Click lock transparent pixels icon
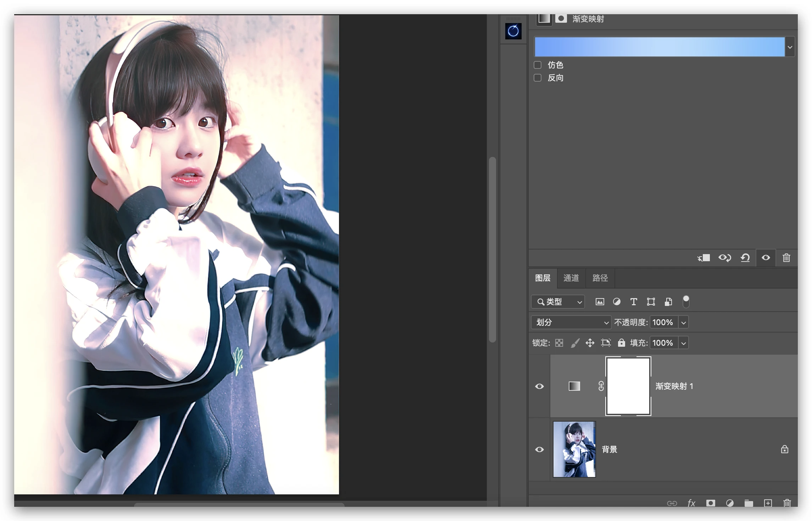 click(x=559, y=343)
